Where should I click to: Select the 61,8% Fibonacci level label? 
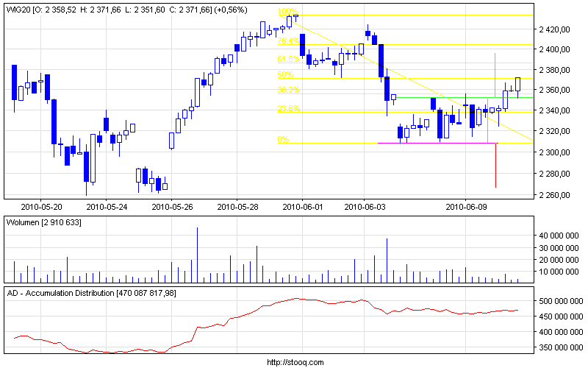pyautogui.click(x=288, y=59)
